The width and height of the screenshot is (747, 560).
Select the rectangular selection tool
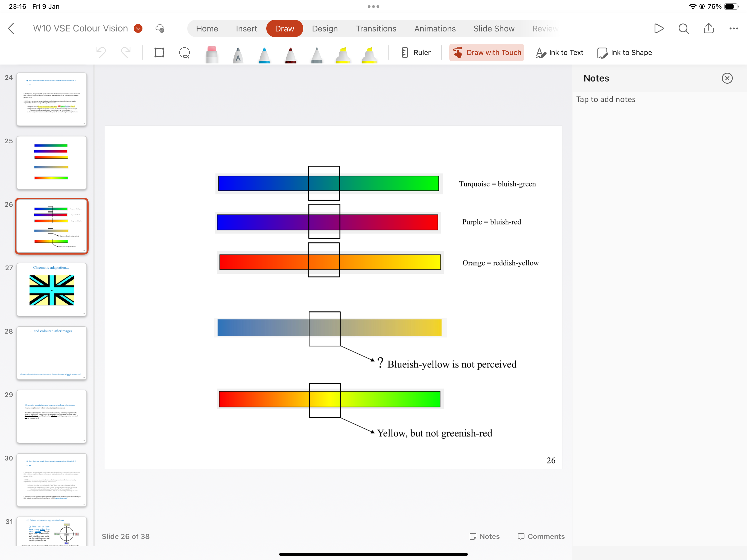tap(159, 52)
